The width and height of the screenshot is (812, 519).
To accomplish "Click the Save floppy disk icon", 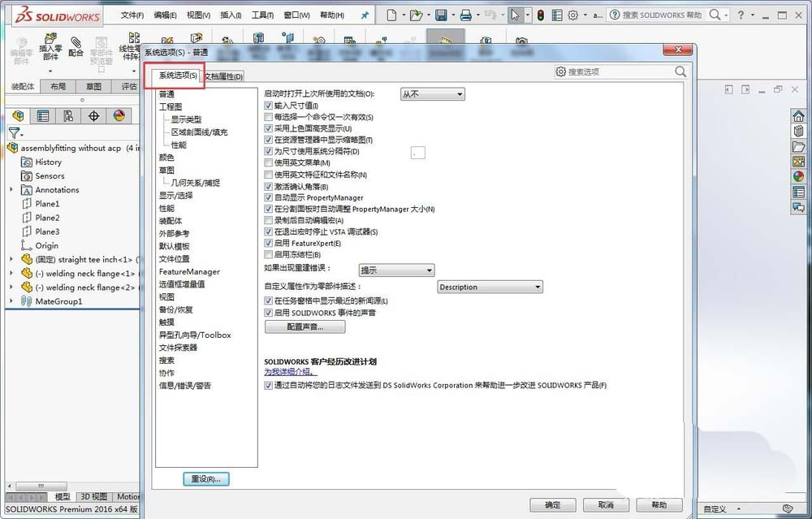I will [x=441, y=15].
